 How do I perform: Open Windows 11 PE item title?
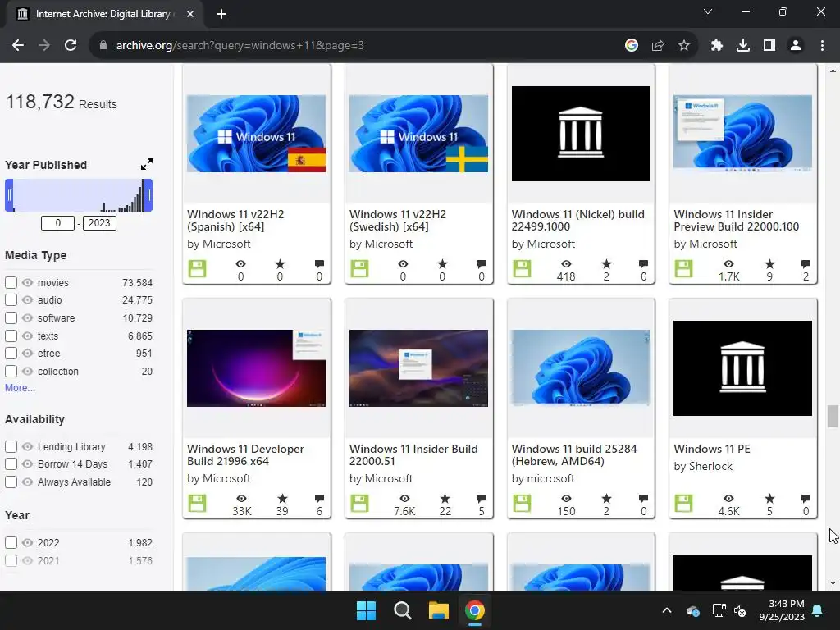click(x=711, y=449)
